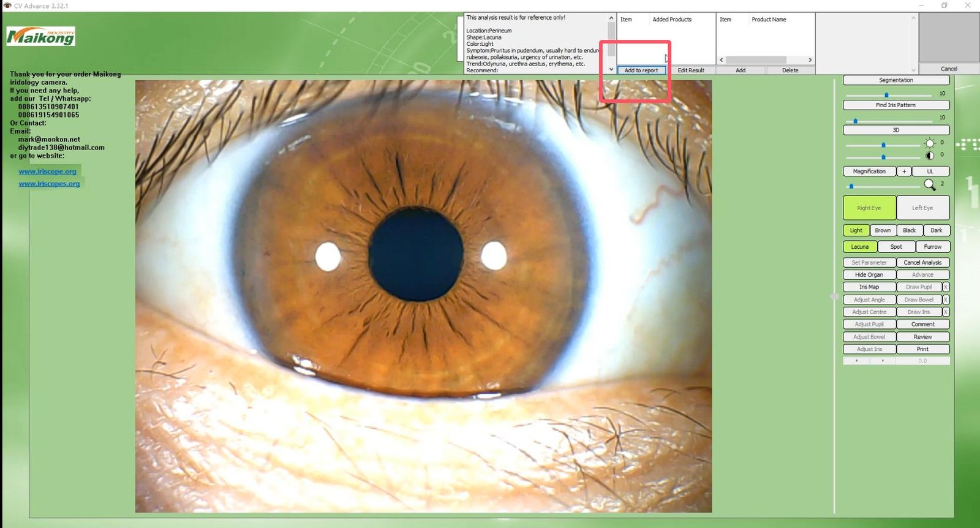
Task: Click the Print button
Action: 923,349
